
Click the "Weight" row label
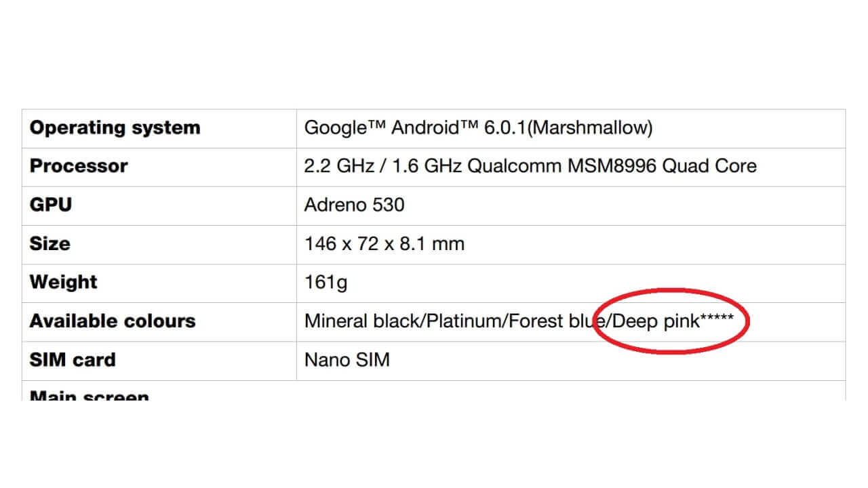64,283
